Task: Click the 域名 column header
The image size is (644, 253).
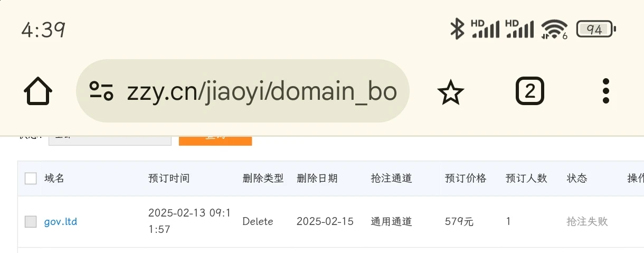Action: (54, 179)
